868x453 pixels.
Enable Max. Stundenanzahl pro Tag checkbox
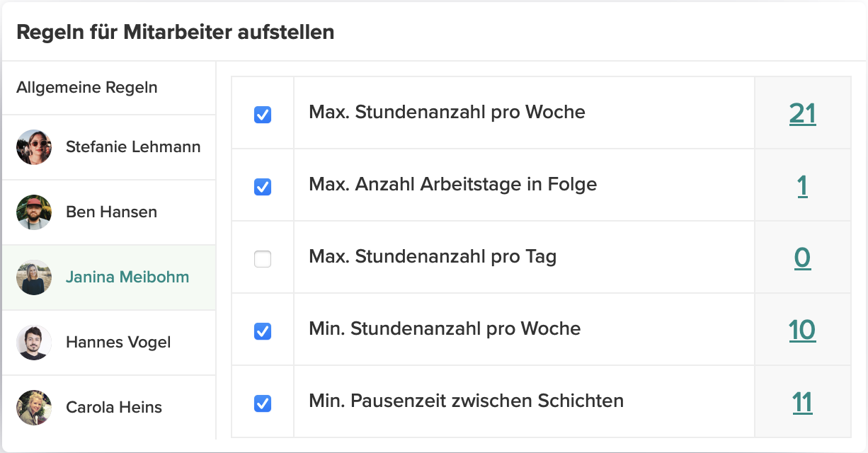tap(263, 259)
